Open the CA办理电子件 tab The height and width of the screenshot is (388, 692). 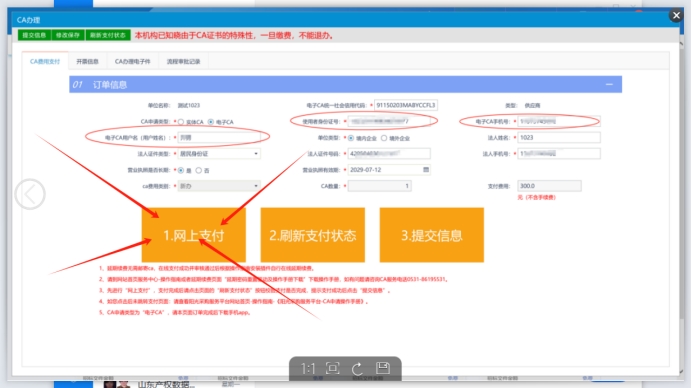(132, 61)
